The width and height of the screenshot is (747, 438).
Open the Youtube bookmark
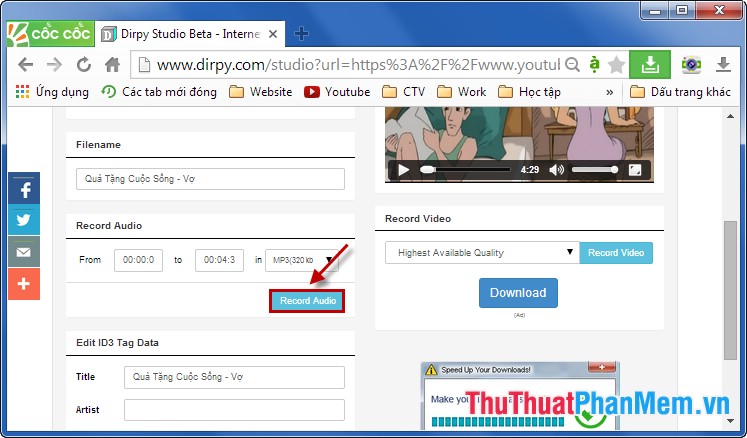point(337,92)
